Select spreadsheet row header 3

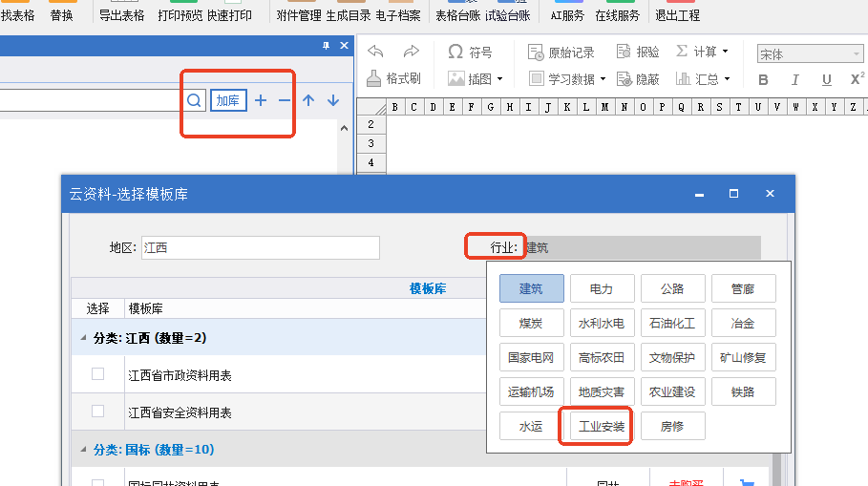[x=370, y=143]
